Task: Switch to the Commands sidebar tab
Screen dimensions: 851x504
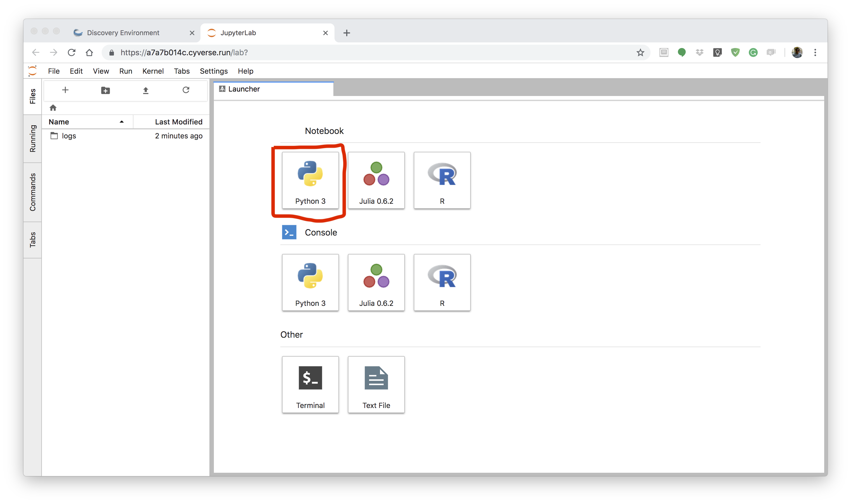Action: (32, 192)
